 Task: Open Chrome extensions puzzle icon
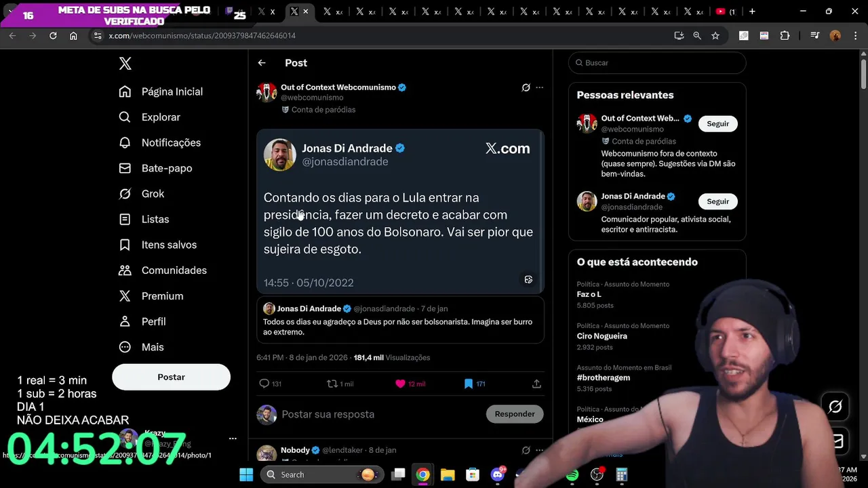785,35
